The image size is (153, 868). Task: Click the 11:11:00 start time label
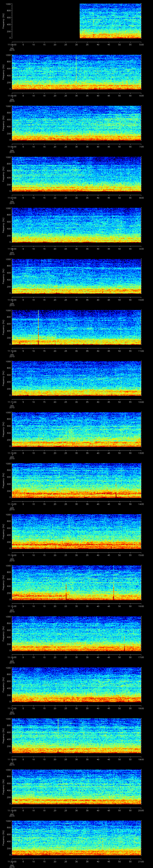coord(12,402)
